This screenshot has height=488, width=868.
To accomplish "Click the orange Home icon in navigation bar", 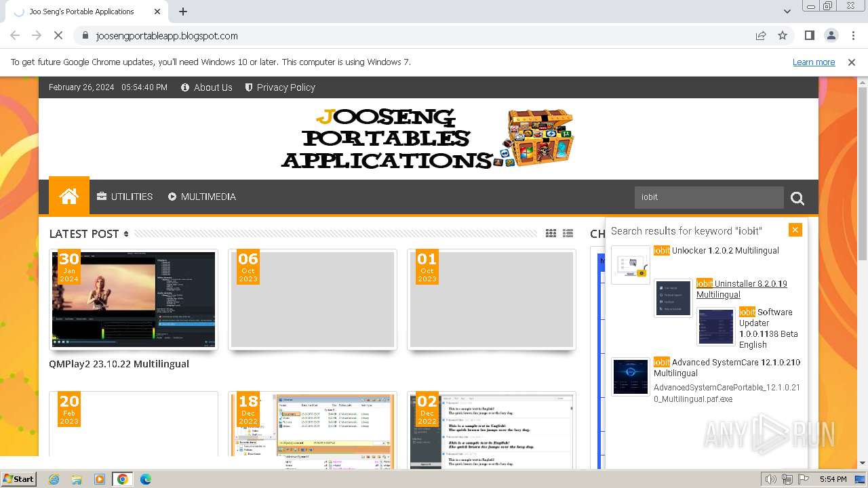I will pos(69,197).
